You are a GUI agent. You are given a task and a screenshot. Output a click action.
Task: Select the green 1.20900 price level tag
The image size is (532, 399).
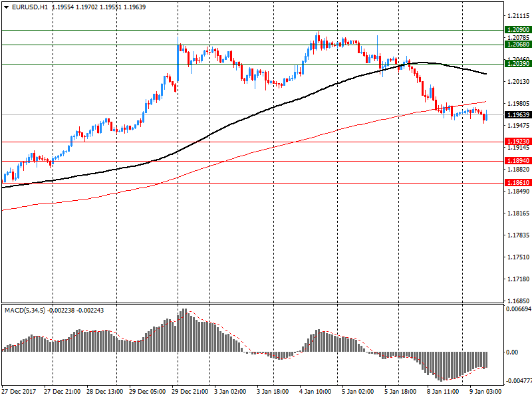[517, 30]
